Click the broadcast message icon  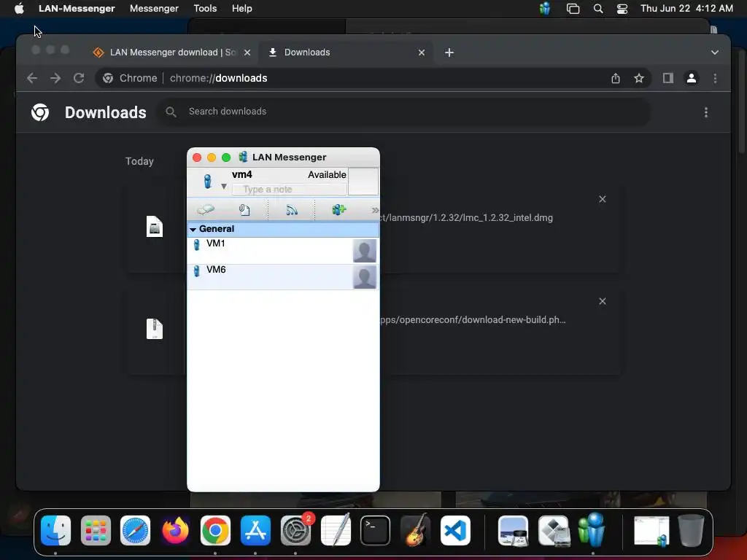292,210
